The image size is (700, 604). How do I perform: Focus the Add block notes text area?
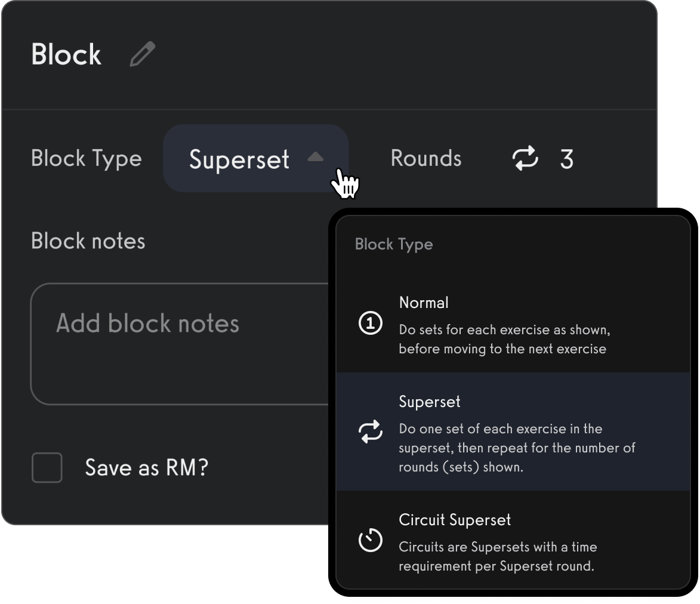[x=179, y=344]
